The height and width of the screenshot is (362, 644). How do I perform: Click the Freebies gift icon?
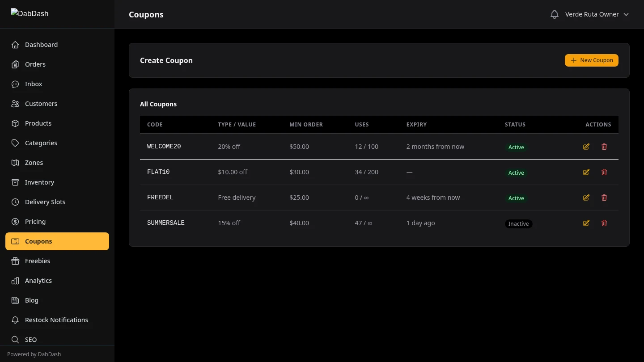[x=15, y=261]
